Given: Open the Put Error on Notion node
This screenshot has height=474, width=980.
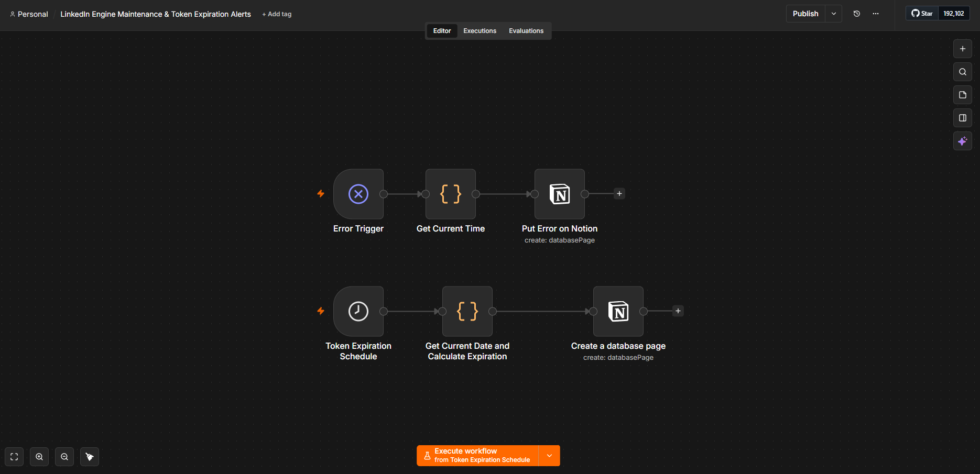Looking at the screenshot, I should click(x=560, y=194).
